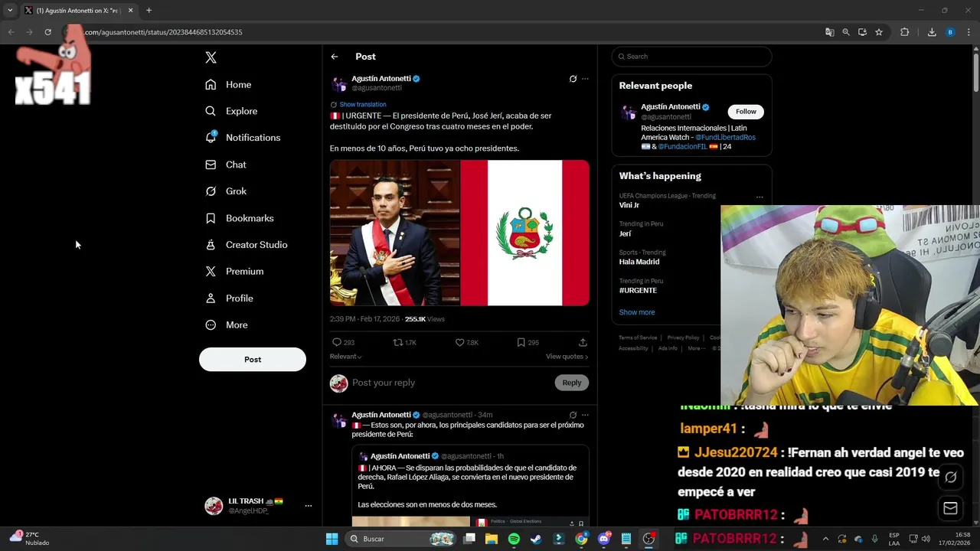This screenshot has height=551, width=980.
Task: Open Chrome three-dot menu
Action: click(x=969, y=32)
